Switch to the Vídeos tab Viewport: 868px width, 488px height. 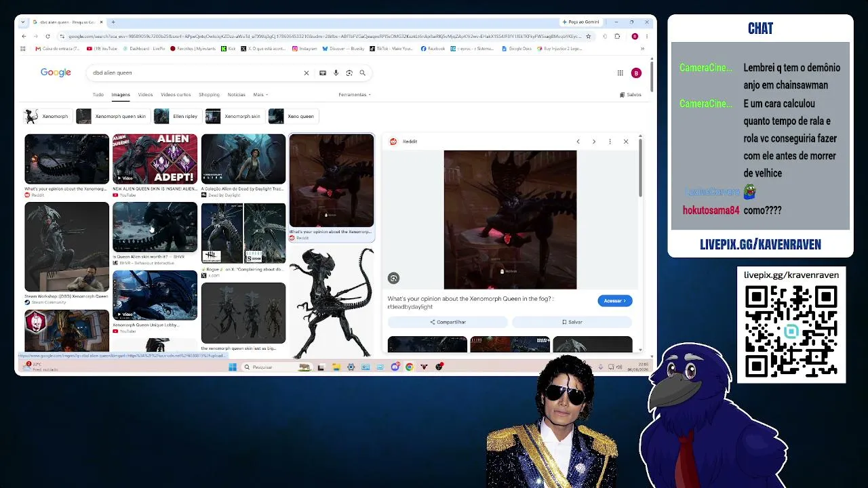click(x=145, y=95)
